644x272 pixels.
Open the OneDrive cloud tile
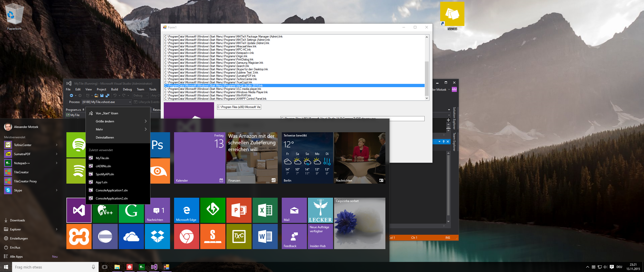131,236
